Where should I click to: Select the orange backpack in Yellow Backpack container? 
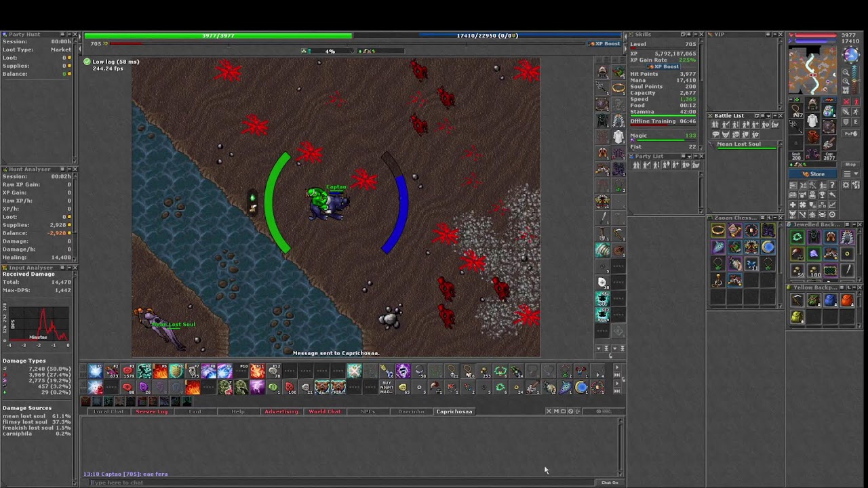tap(847, 300)
